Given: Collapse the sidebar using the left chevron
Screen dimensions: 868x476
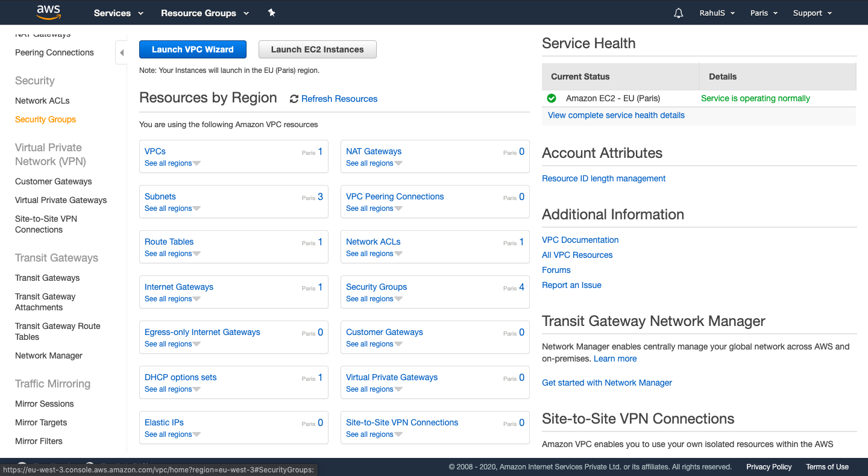Looking at the screenshot, I should [x=121, y=52].
